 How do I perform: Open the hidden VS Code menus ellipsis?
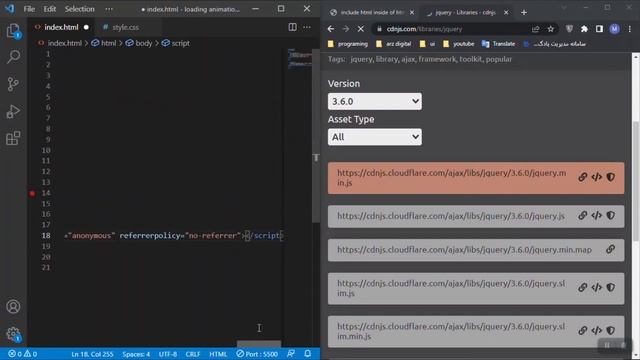pyautogui.click(x=109, y=9)
